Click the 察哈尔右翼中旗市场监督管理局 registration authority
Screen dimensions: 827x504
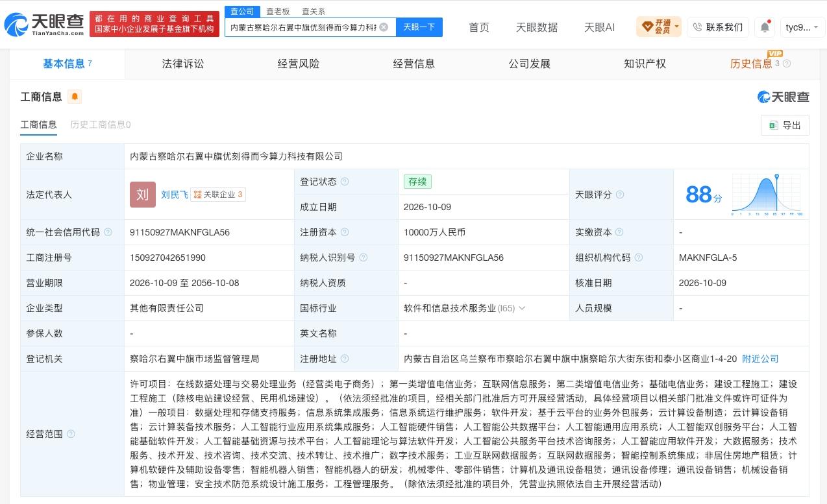pyautogui.click(x=195, y=359)
